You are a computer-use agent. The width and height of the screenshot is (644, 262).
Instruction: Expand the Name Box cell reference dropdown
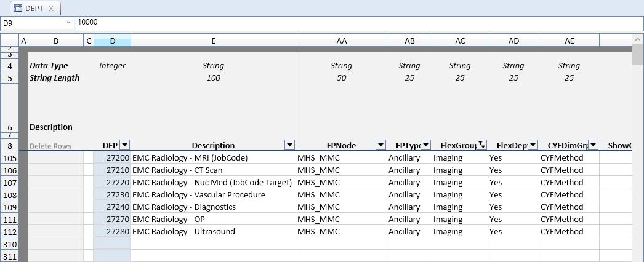[x=68, y=23]
